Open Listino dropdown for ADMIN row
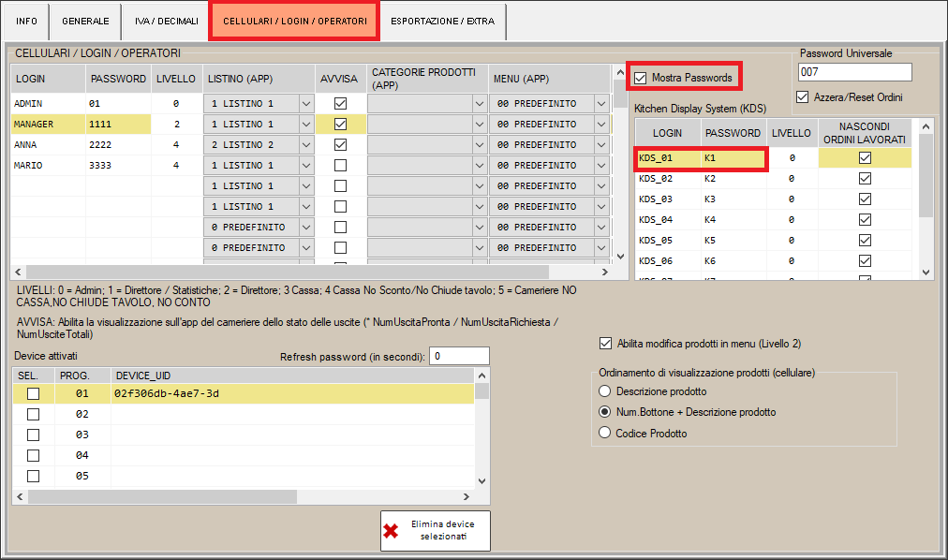The image size is (948, 560). pos(305,104)
